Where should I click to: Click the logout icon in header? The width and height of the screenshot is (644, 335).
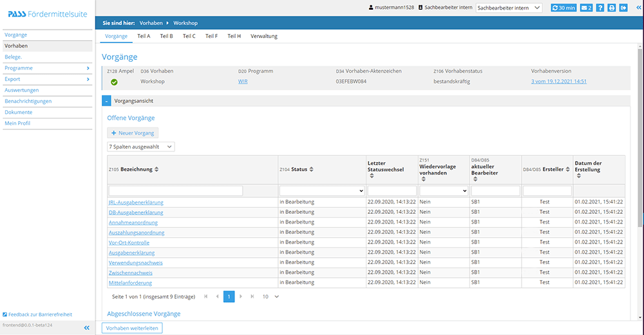(623, 8)
